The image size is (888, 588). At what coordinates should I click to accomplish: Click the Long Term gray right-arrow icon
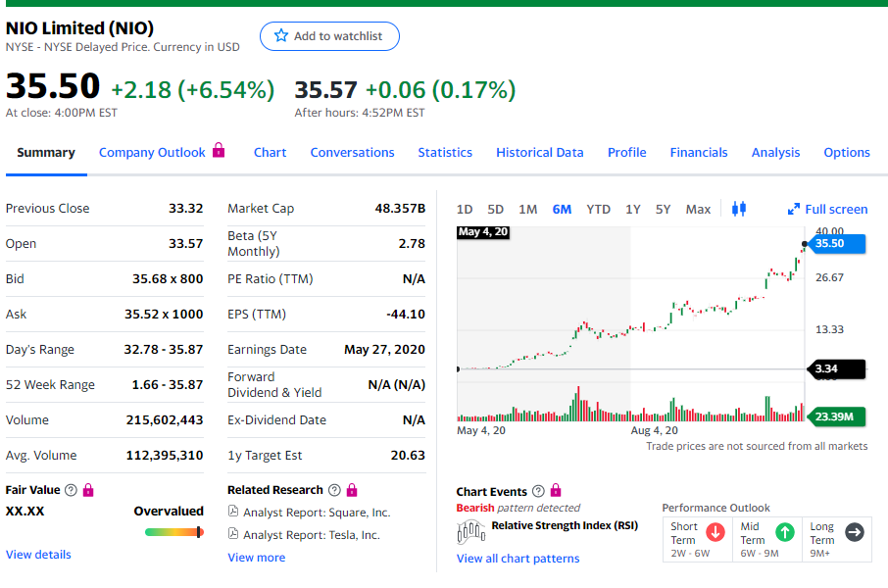click(854, 532)
